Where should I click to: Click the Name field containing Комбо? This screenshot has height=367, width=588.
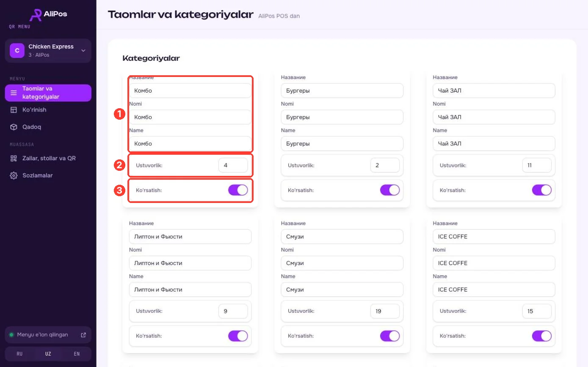point(190,143)
